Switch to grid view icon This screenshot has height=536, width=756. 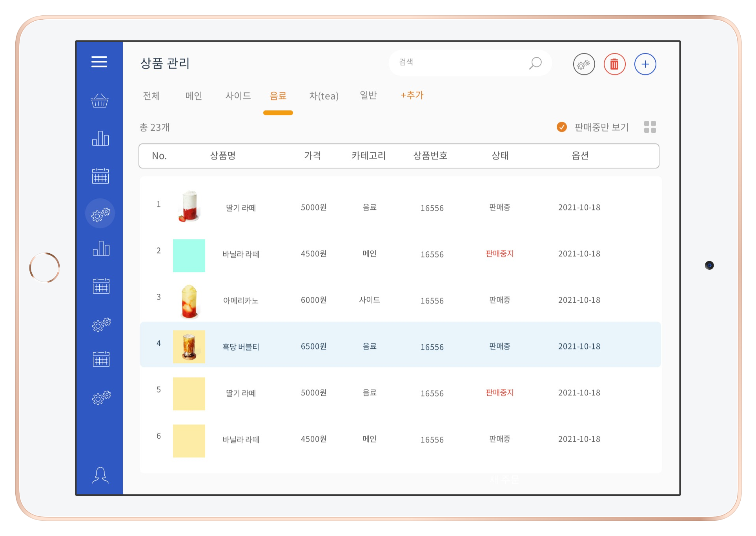pos(650,127)
